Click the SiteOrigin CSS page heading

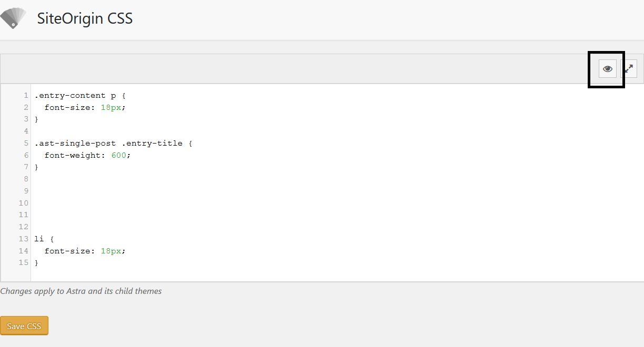coord(85,18)
